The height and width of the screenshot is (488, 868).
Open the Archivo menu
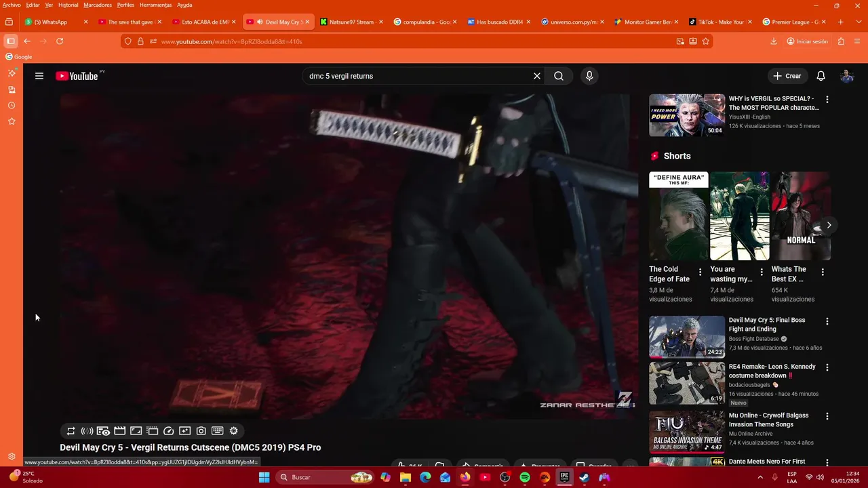pyautogui.click(x=12, y=5)
